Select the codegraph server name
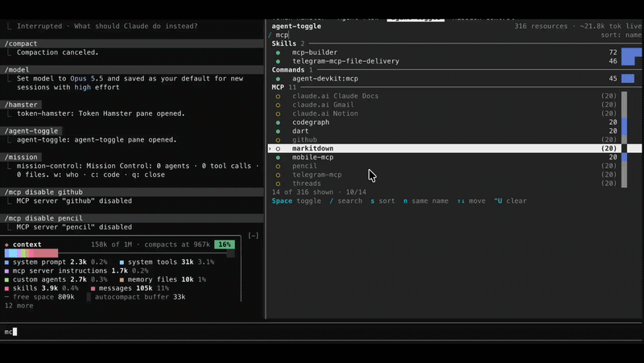Viewport: 644px width, 363px height. (311, 122)
